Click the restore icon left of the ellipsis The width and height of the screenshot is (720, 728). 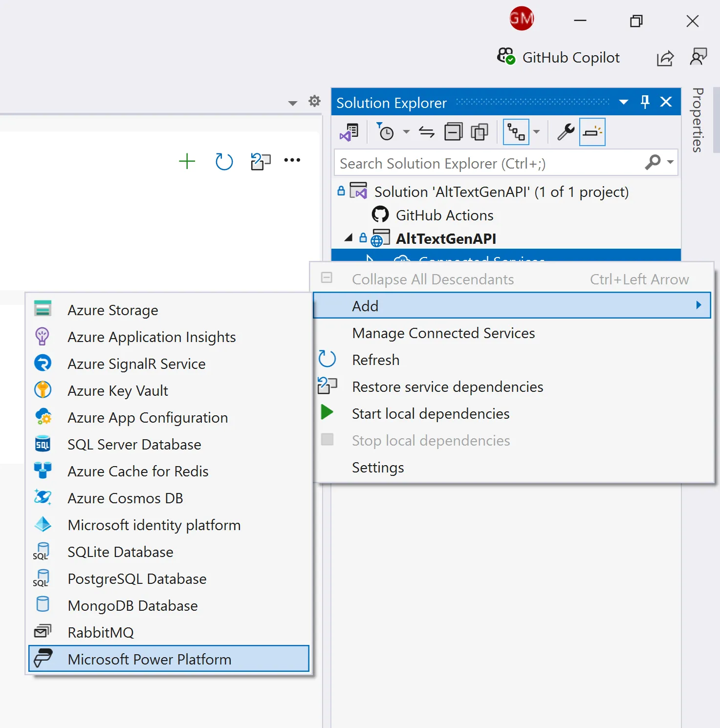pyautogui.click(x=261, y=161)
